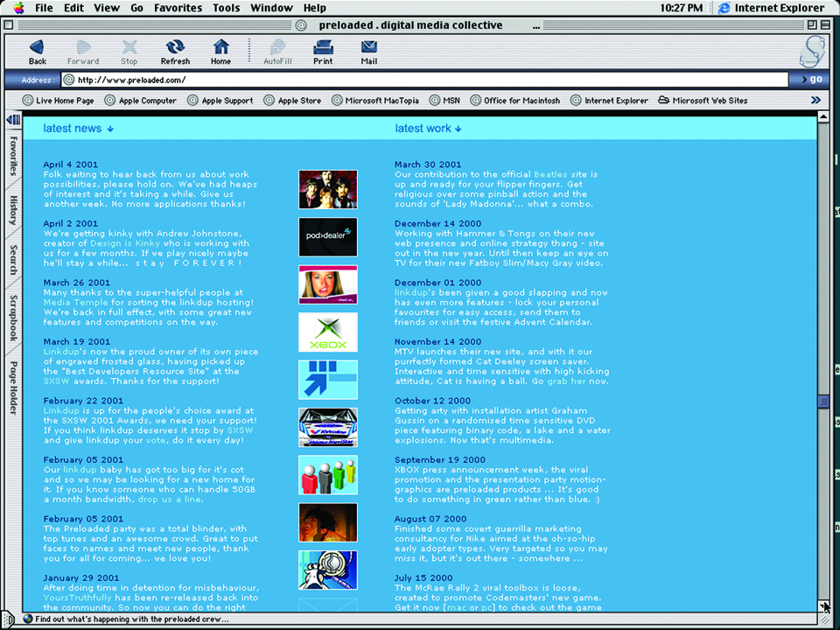Screen dimensions: 840x630
Task: Open Mail from the toolbar
Action: (369, 47)
